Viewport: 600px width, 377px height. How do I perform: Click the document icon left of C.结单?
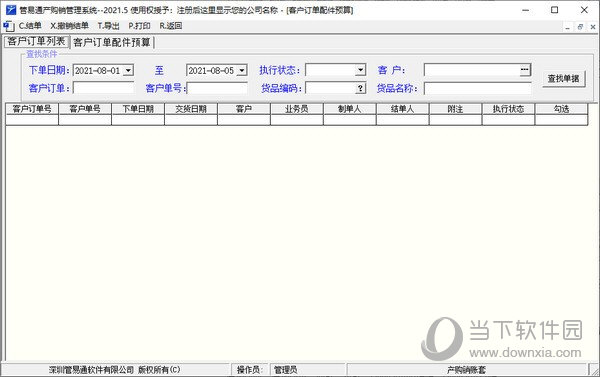[x=9, y=26]
